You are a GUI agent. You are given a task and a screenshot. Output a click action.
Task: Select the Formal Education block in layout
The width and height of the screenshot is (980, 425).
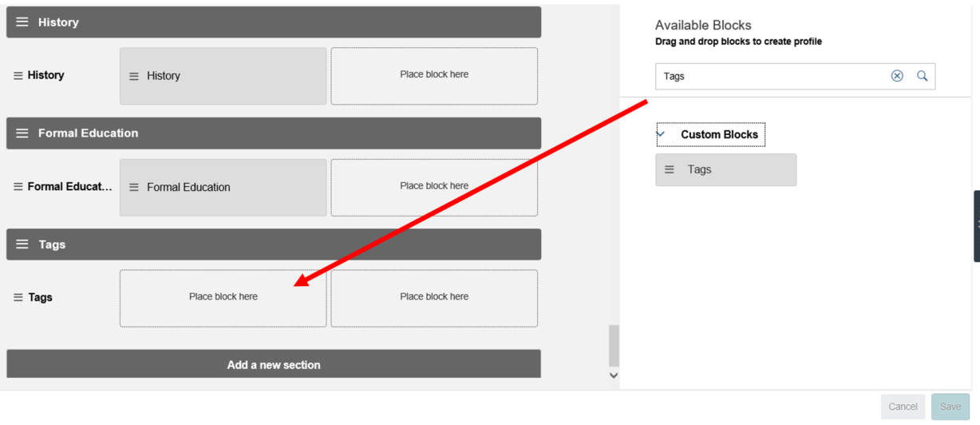[223, 187]
